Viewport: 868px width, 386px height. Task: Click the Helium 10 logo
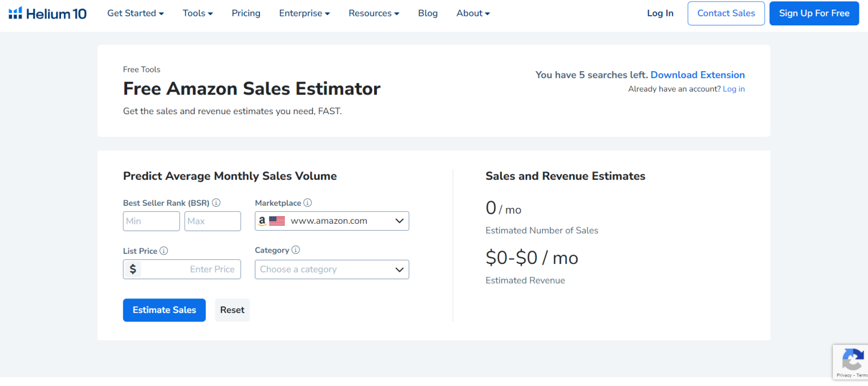click(47, 13)
